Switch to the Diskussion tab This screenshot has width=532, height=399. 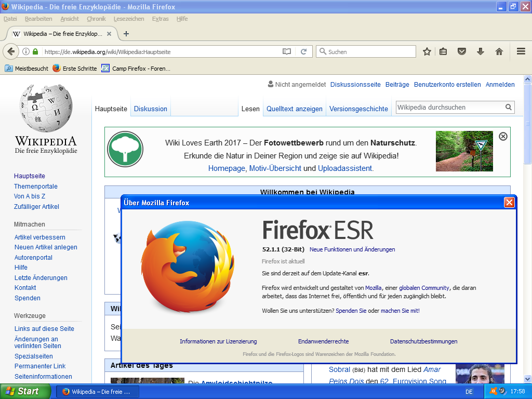(151, 109)
